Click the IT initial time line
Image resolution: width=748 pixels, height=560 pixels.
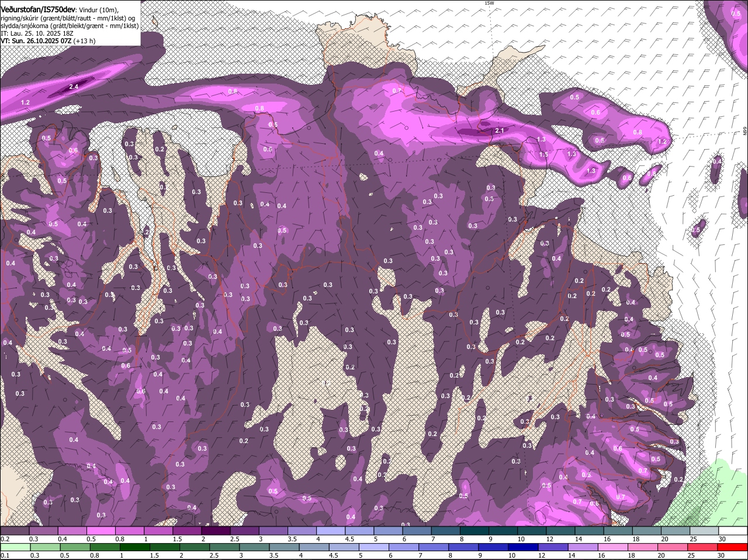click(x=37, y=33)
